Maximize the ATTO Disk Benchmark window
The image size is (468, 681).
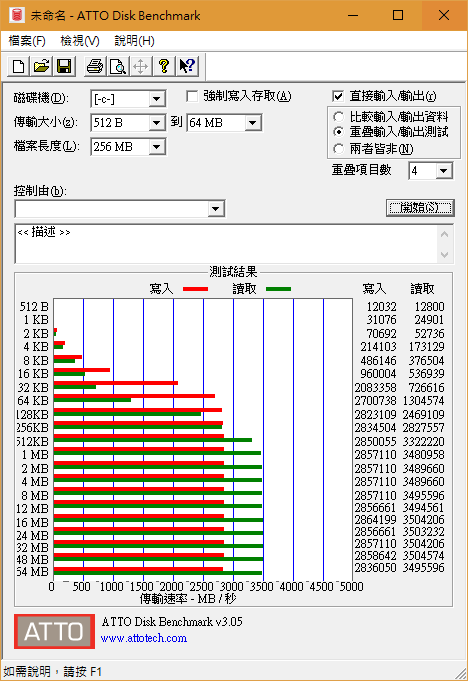click(398, 15)
